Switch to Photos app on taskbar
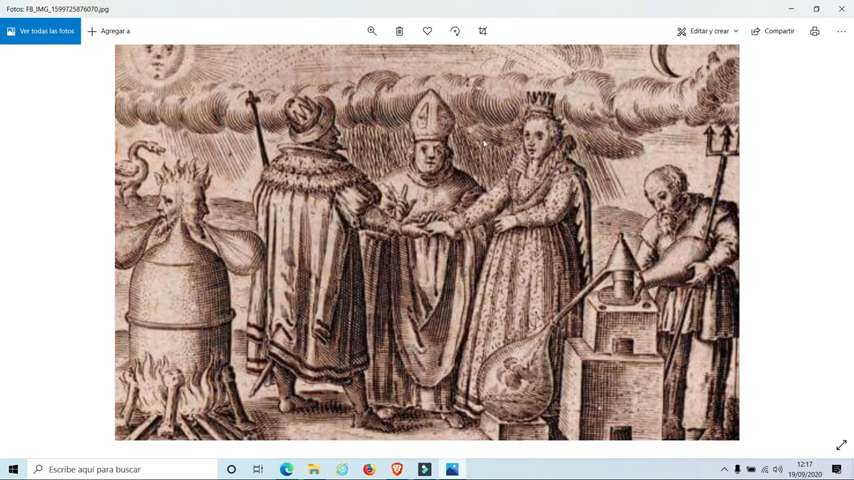 452,469
